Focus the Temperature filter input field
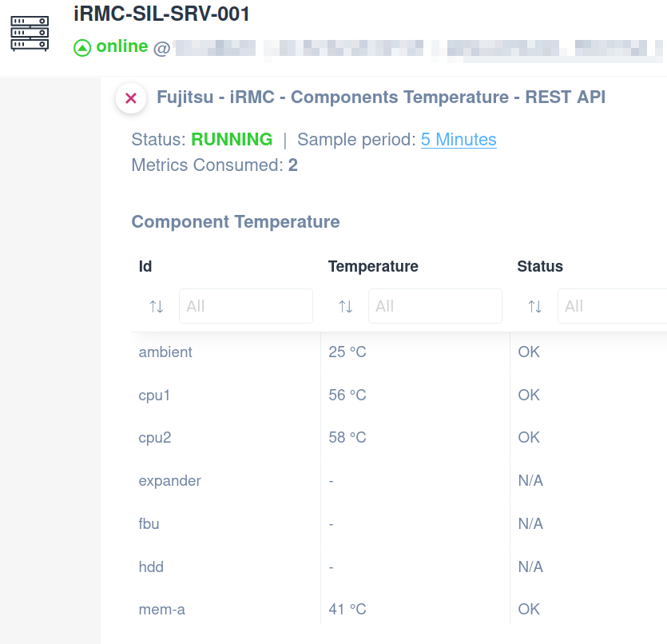The width and height of the screenshot is (667, 644). point(435,306)
